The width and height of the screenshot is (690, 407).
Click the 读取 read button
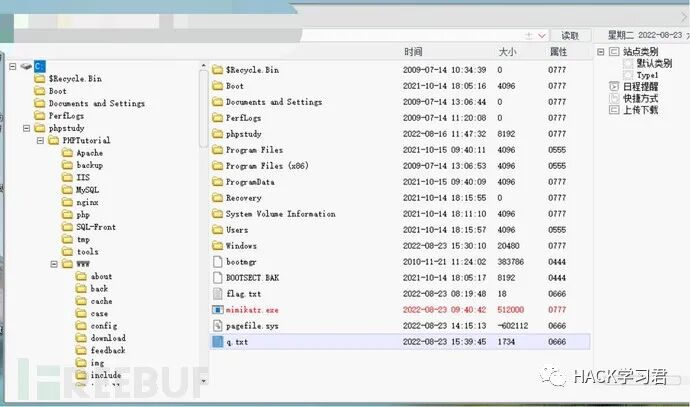570,36
